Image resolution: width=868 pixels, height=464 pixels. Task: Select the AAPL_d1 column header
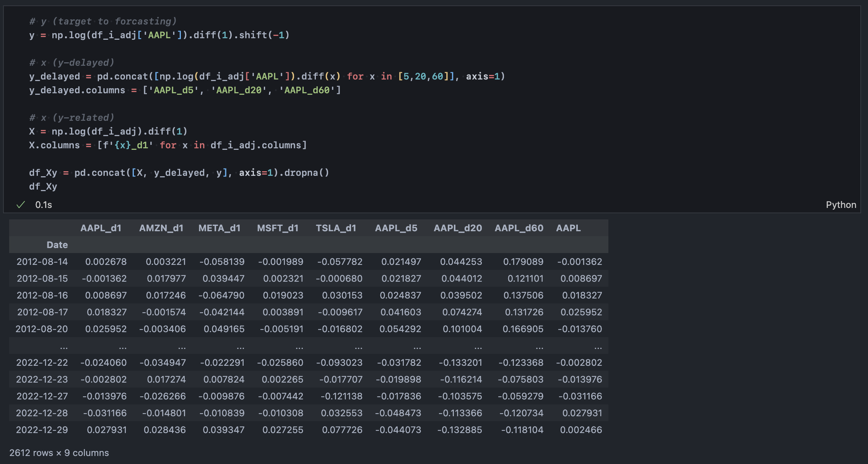[x=101, y=228]
